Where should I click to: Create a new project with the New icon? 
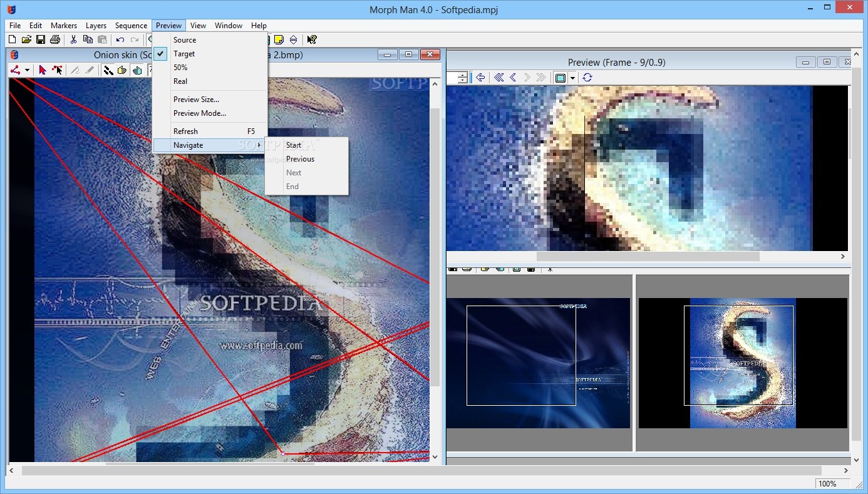click(x=12, y=40)
